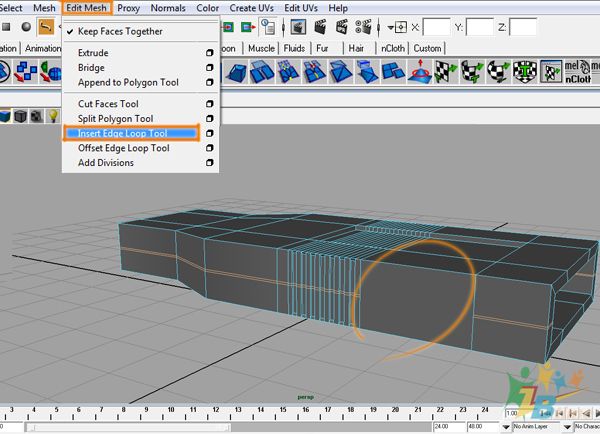Open the UV Texture Editor shelf icon
The width and height of the screenshot is (600, 434).
tap(551, 72)
